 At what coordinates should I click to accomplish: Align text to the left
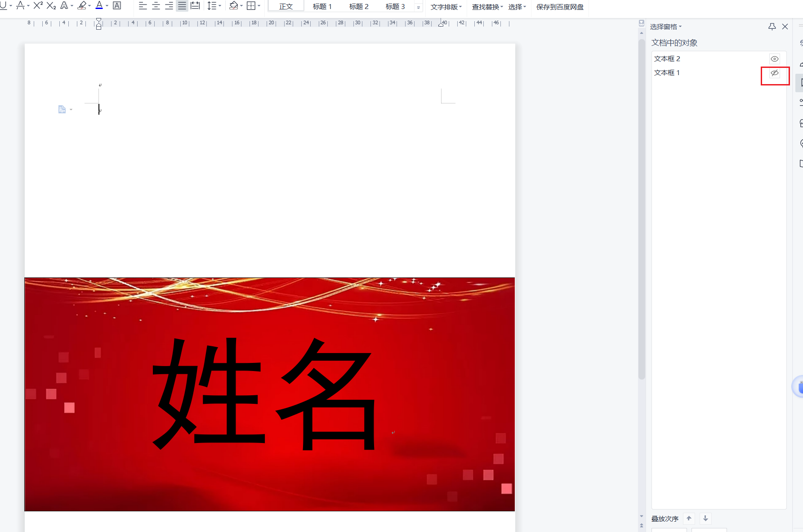pos(143,6)
